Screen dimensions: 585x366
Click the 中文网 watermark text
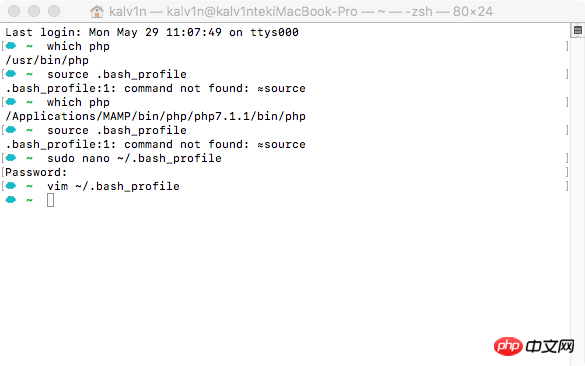point(550,347)
